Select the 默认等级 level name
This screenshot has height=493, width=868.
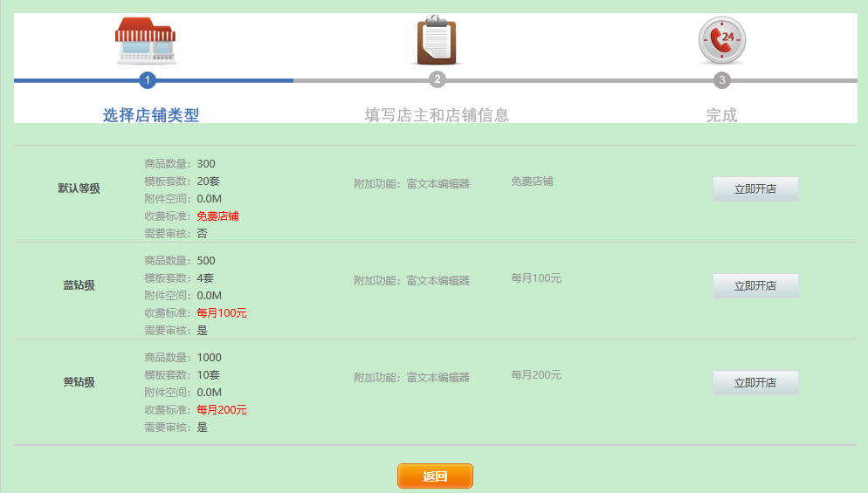[x=79, y=188]
